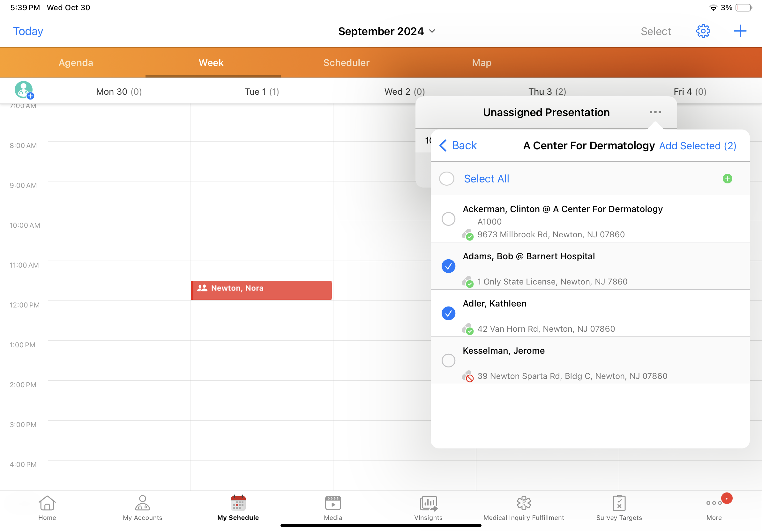Image resolution: width=762 pixels, height=532 pixels.
Task: Tap the green plus icon beside Select All
Action: coord(727,179)
